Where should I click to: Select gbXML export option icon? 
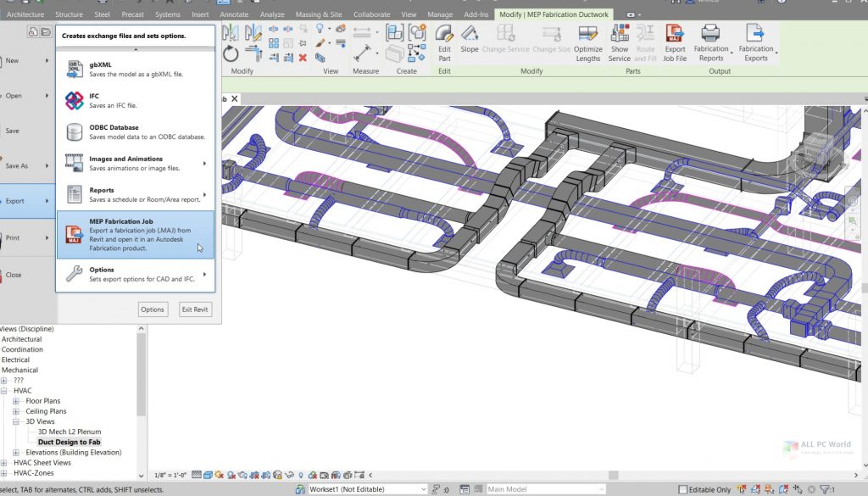[75, 70]
